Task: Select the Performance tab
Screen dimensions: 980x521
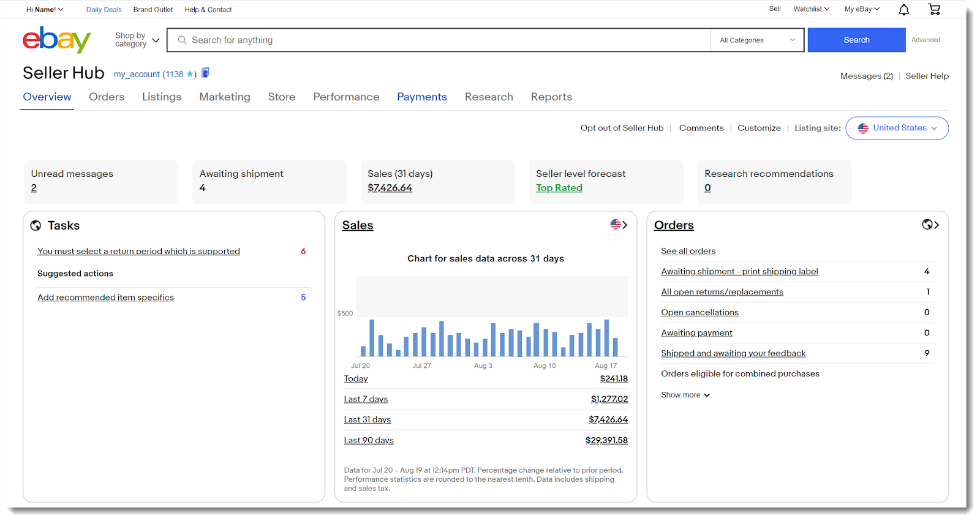Action: 346,97
